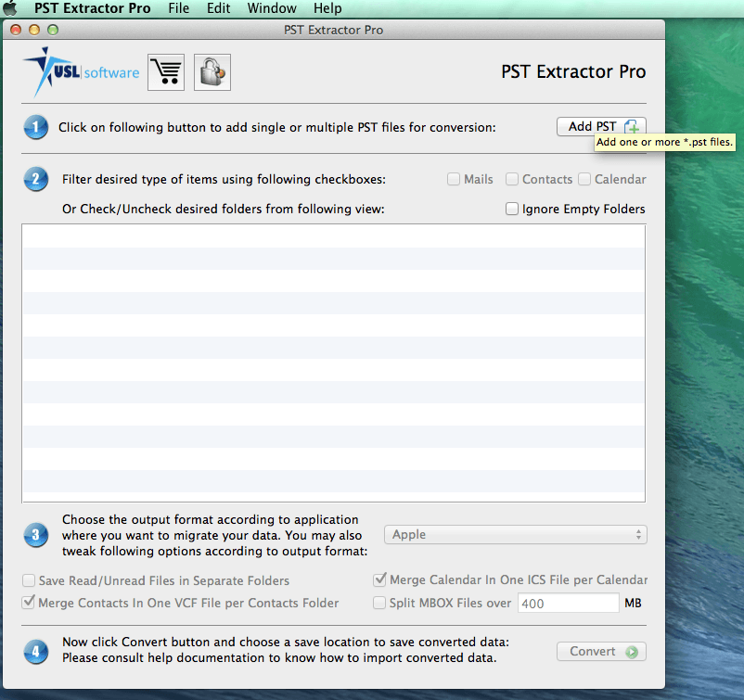
Task: Click the step 1 numbered badge
Action: pyautogui.click(x=35, y=127)
